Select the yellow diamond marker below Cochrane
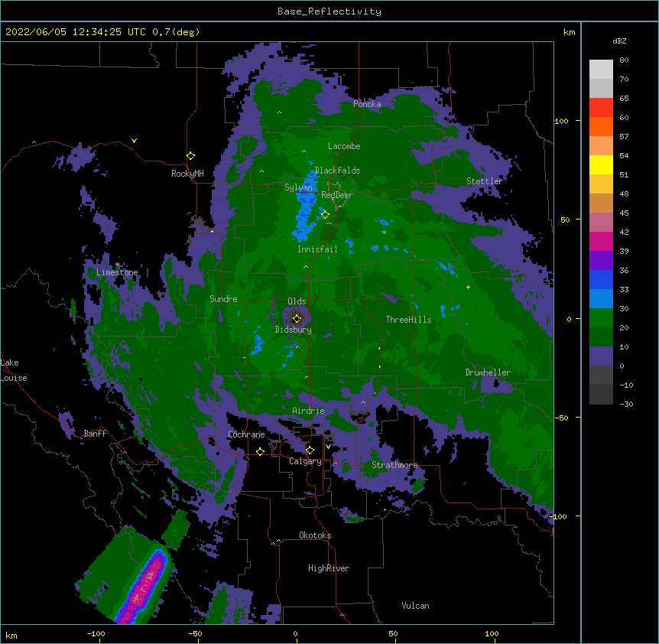Image resolution: width=659 pixels, height=644 pixels. click(x=260, y=451)
